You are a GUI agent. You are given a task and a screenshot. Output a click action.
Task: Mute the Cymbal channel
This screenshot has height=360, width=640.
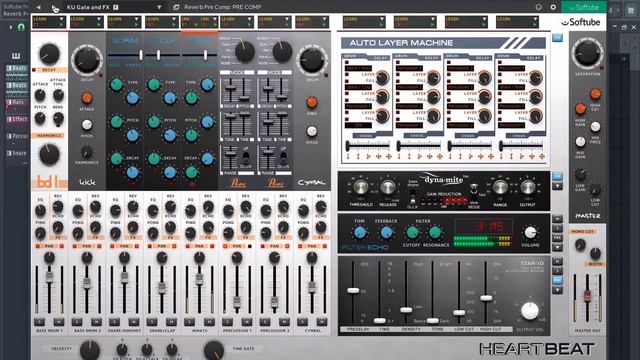click(x=321, y=322)
